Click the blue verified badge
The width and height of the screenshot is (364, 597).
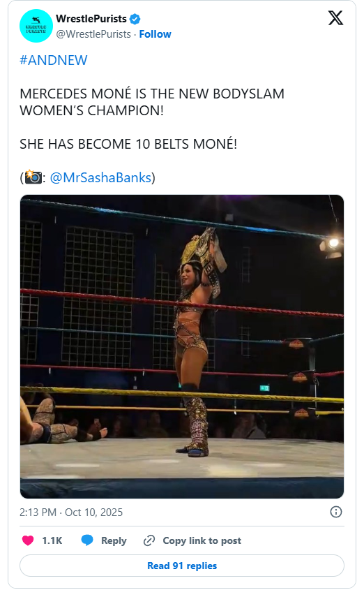click(x=135, y=19)
